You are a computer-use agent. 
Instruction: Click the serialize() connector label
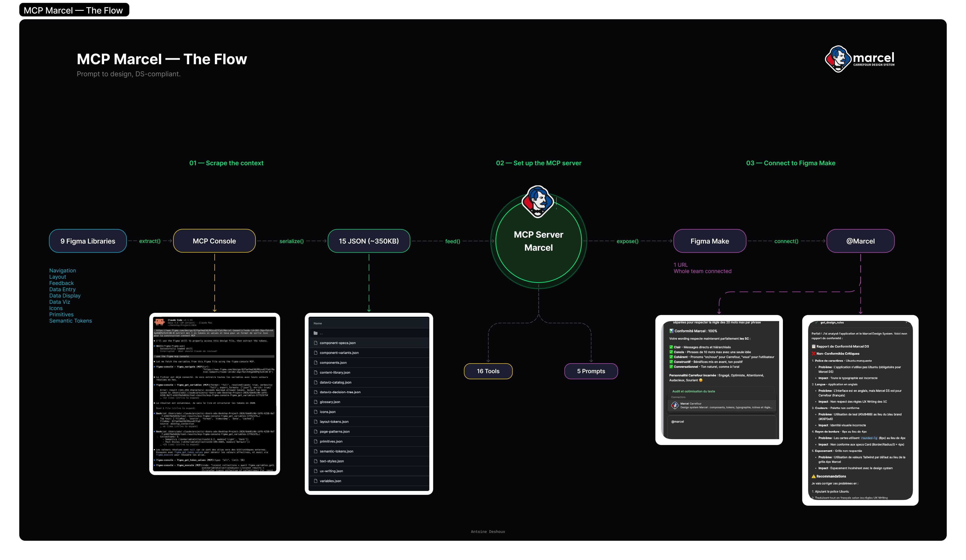coord(291,241)
